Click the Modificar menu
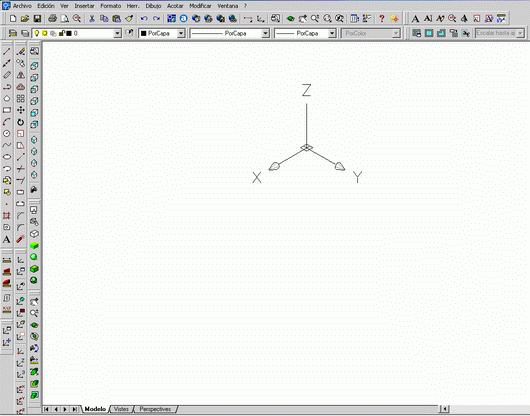Viewport: 530px width, 416px height. click(x=200, y=6)
